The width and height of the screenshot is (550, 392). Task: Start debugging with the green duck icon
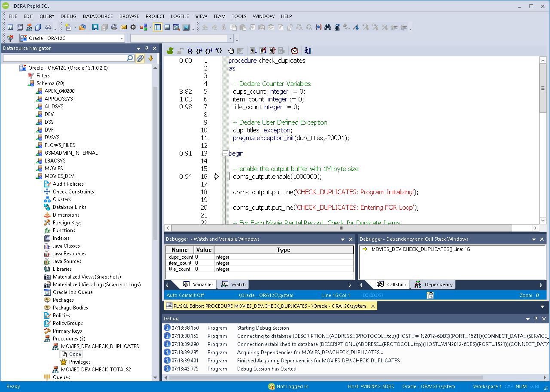point(170,51)
